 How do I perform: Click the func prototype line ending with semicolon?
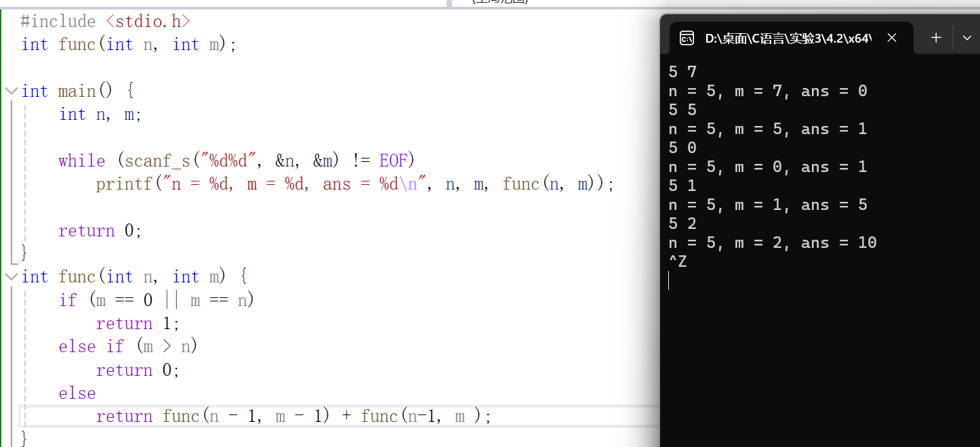point(129,45)
